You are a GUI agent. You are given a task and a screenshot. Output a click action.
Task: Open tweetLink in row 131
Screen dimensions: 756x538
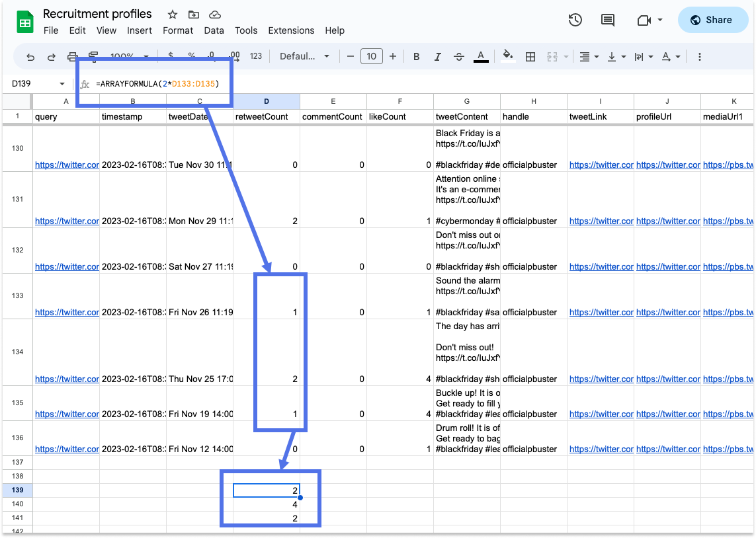click(601, 221)
